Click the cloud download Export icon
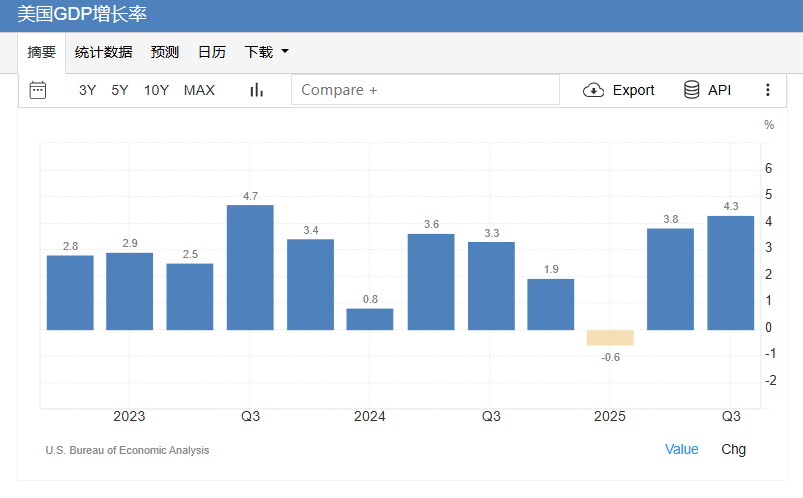This screenshot has height=498, width=803. tap(593, 90)
